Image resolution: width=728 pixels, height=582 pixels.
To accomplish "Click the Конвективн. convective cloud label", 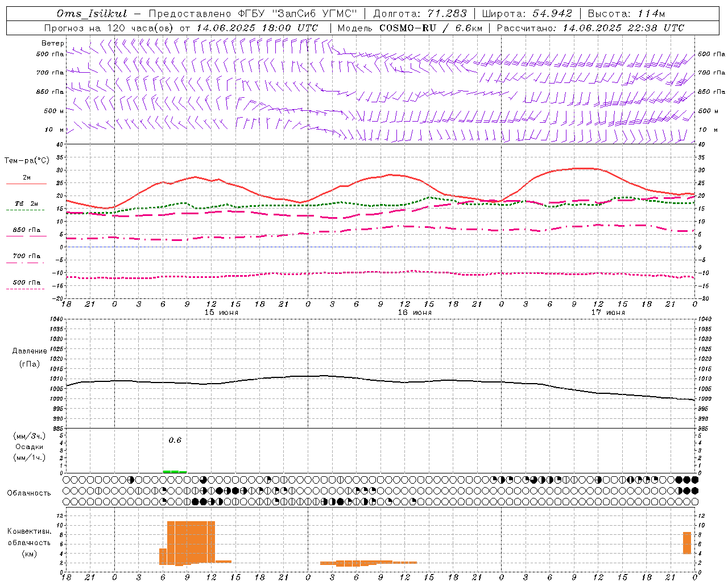I will pyautogui.click(x=30, y=531).
